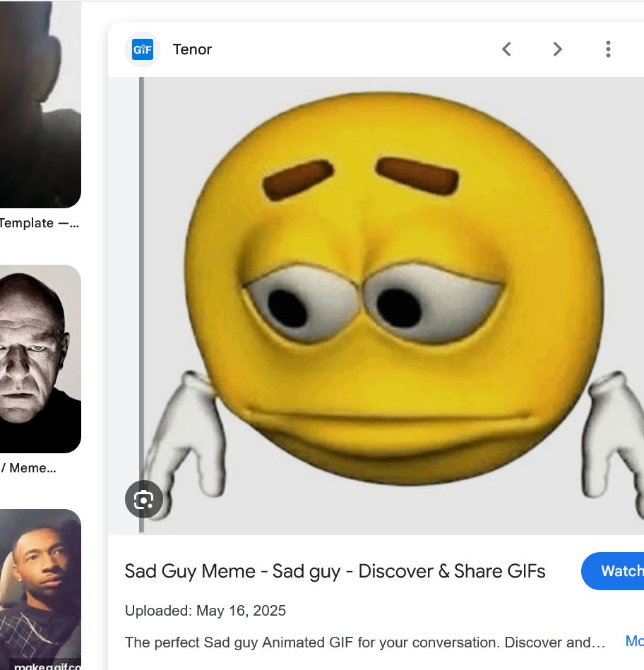Go to next image with right chevron
644x670 pixels.
coord(557,49)
